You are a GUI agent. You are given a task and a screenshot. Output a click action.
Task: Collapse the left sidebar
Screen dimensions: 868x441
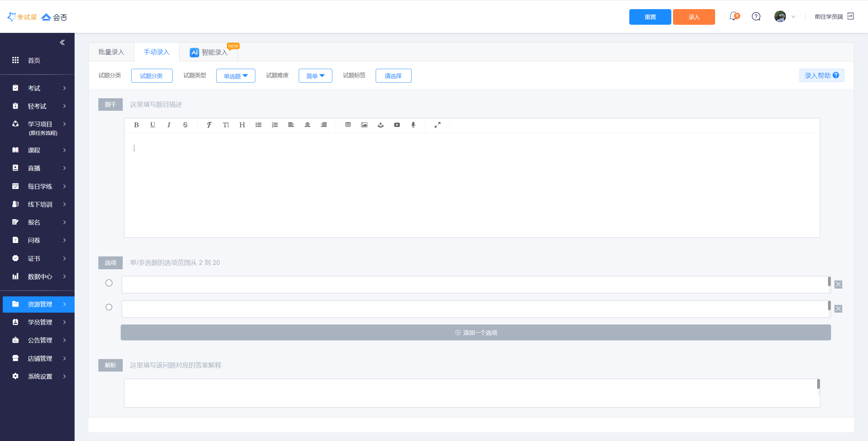coord(62,42)
